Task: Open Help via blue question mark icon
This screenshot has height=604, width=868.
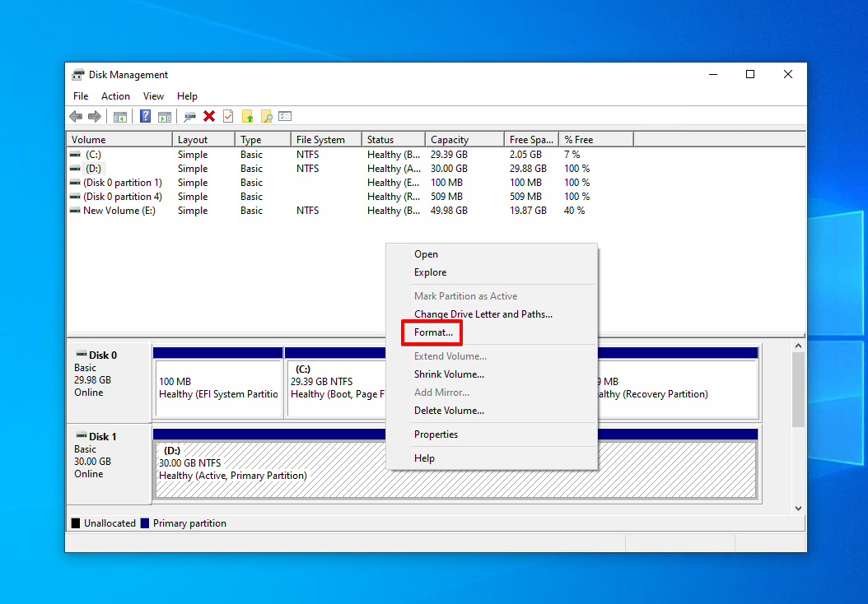Action: (x=146, y=117)
